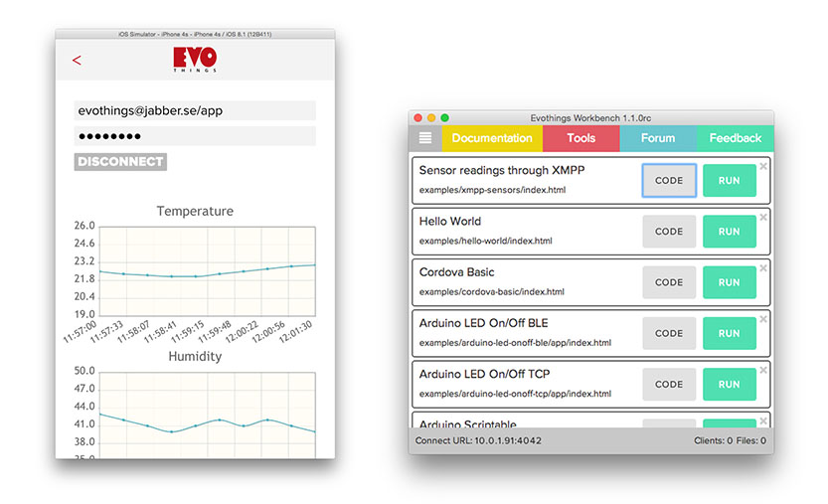Select the path examples/arduino-led-onoff-tcp/app/index.html
828x504 pixels.
click(515, 394)
